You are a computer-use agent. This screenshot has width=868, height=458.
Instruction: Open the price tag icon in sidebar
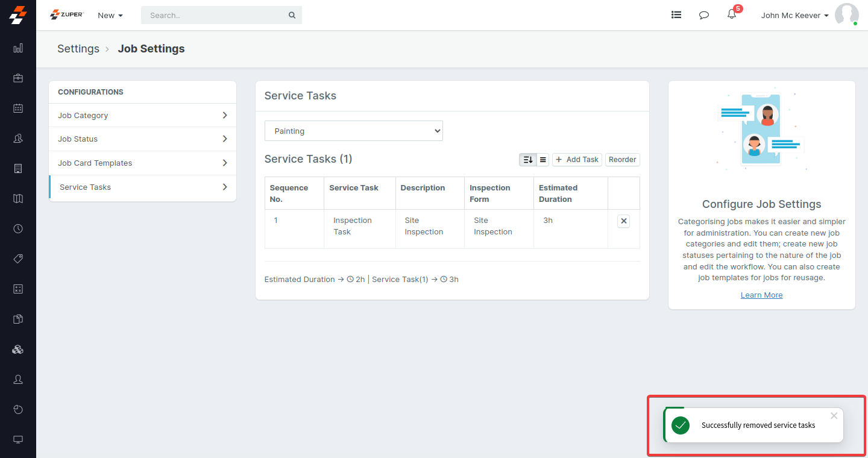point(18,259)
